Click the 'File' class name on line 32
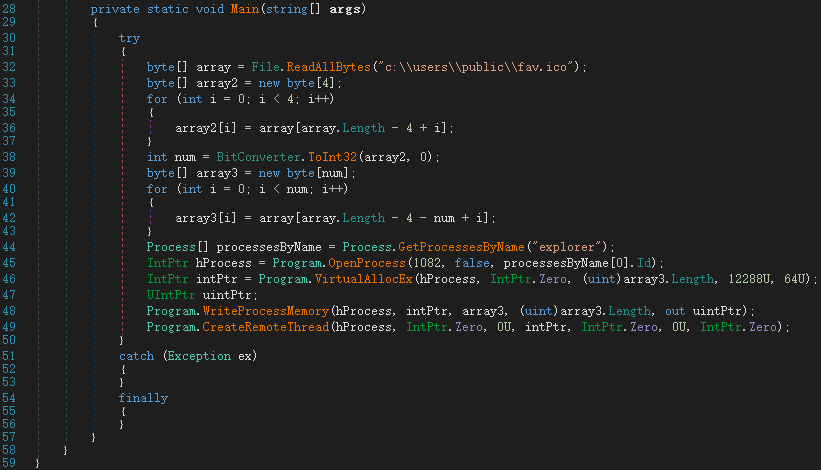 tap(265, 67)
